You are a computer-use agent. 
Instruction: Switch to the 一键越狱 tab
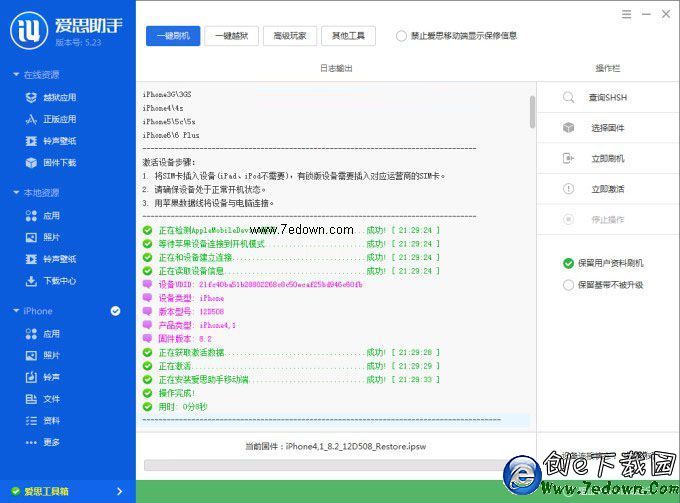click(232, 36)
